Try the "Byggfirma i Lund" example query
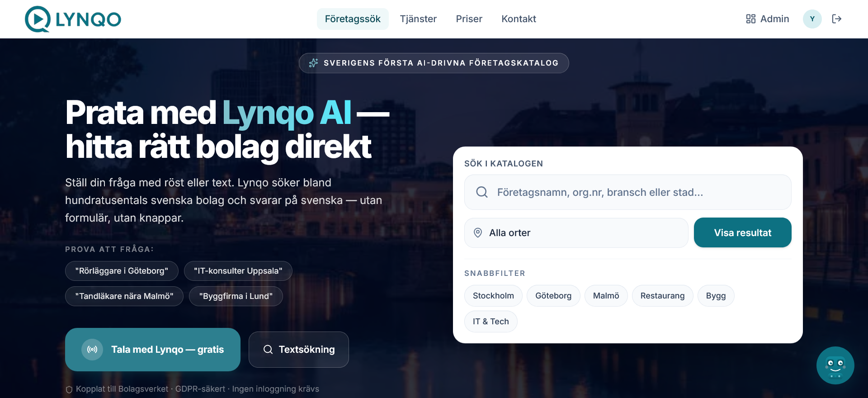Image resolution: width=868 pixels, height=398 pixels. coord(236,296)
